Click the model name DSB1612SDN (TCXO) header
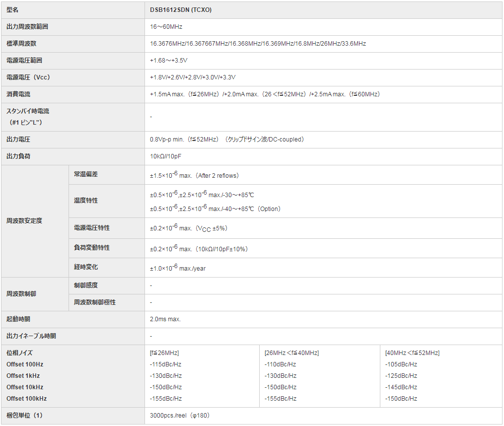This screenshot has height=426, width=504. [181, 10]
